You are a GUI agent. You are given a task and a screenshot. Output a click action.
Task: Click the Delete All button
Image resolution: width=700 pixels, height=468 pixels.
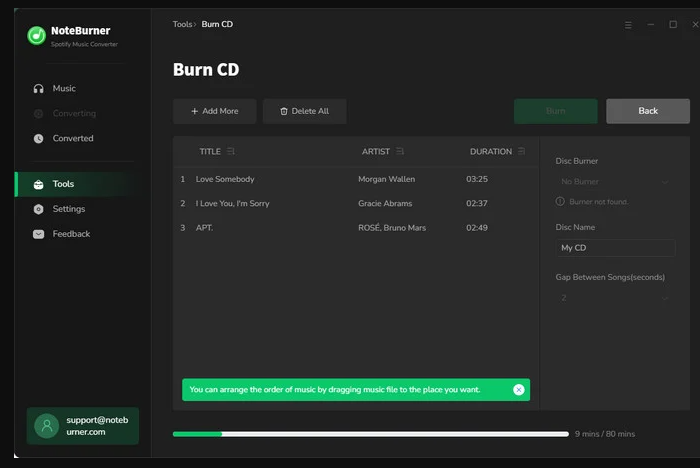(304, 111)
